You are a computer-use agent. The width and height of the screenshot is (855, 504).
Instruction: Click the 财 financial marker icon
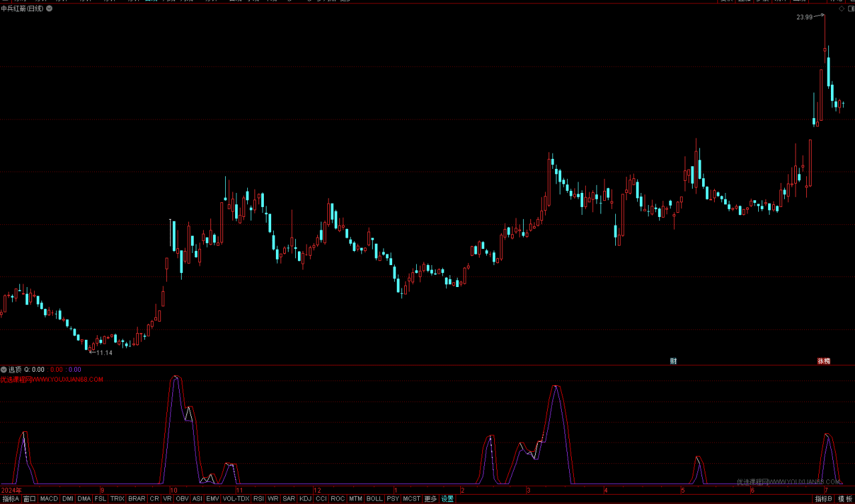pos(673,361)
